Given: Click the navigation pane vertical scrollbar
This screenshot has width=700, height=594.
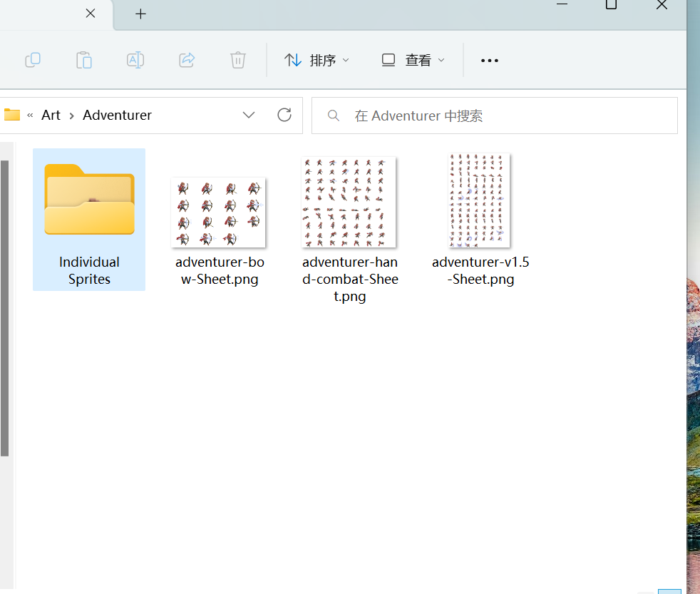Looking at the screenshot, I should (5, 308).
